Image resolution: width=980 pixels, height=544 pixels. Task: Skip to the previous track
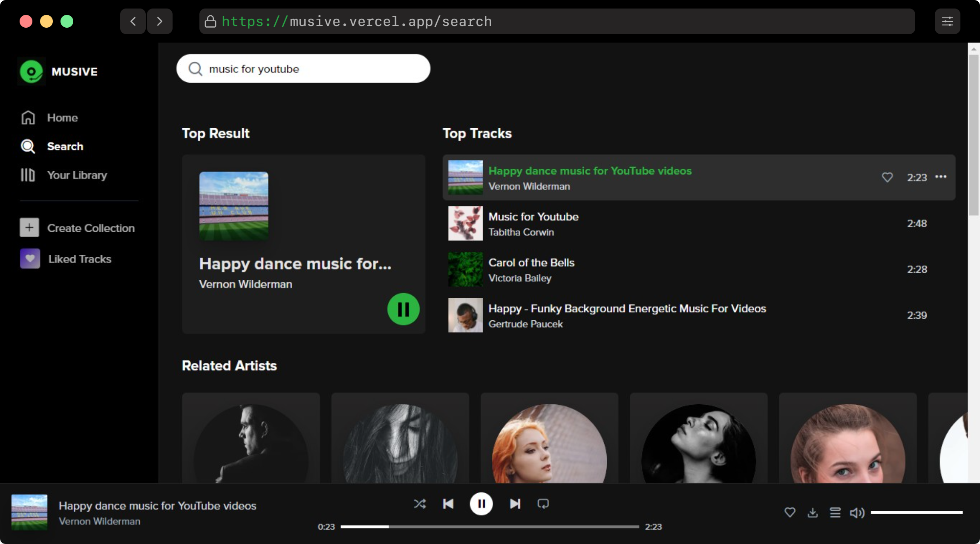click(448, 504)
